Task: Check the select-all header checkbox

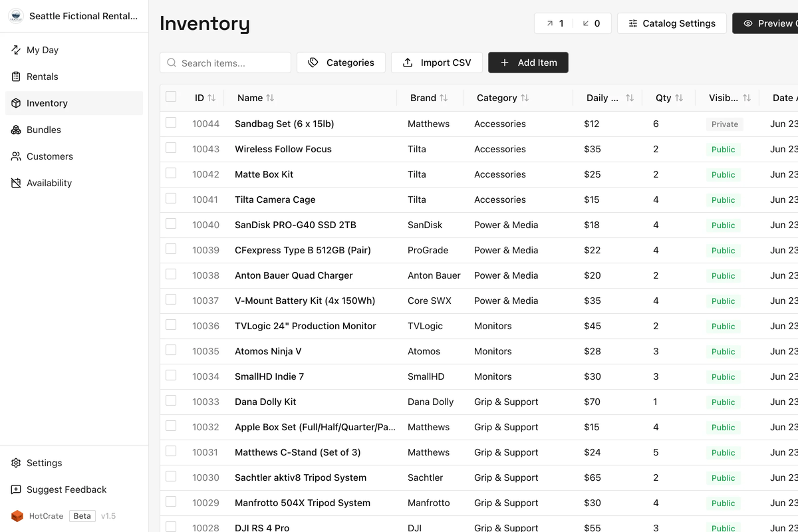Action: 171,96
